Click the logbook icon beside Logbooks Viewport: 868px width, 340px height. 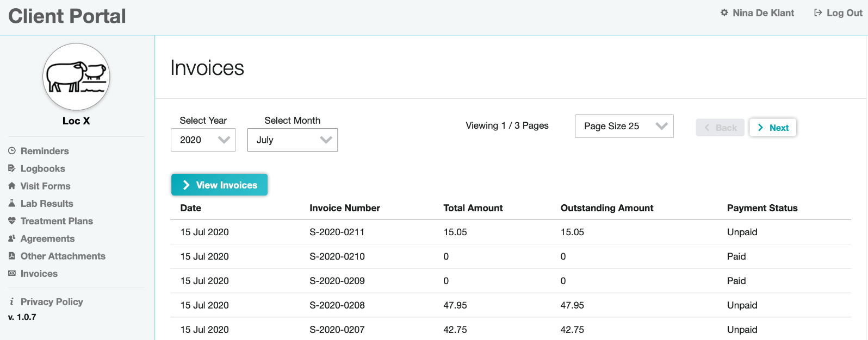12,168
